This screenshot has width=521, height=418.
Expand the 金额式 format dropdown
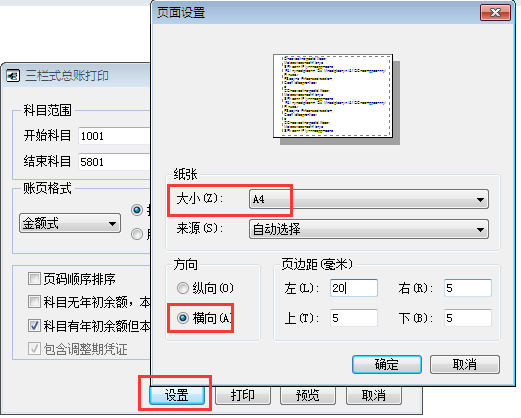coord(70,223)
